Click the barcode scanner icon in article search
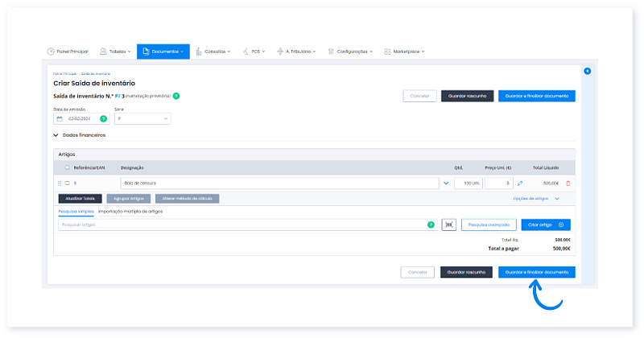644x338 pixels. [x=448, y=225]
